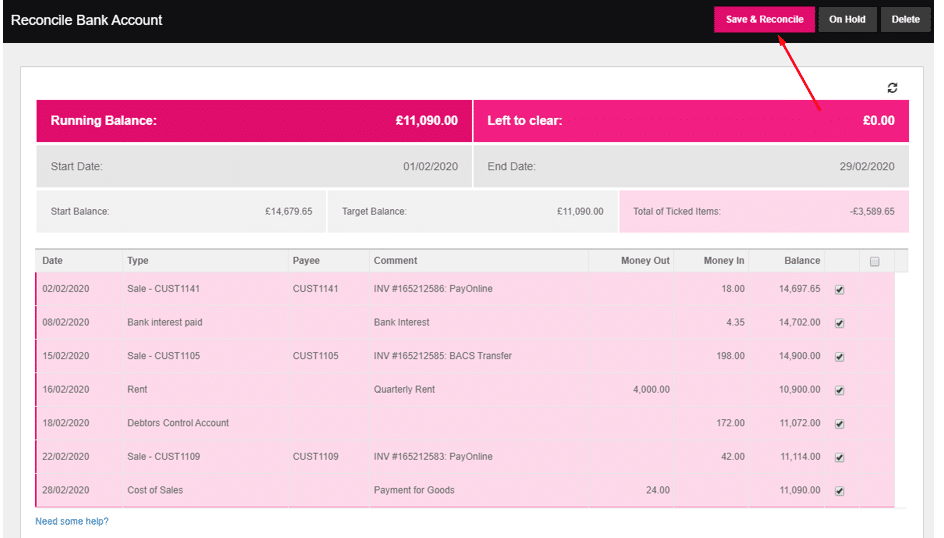Untick the Debtors Control Account checkbox

point(839,424)
